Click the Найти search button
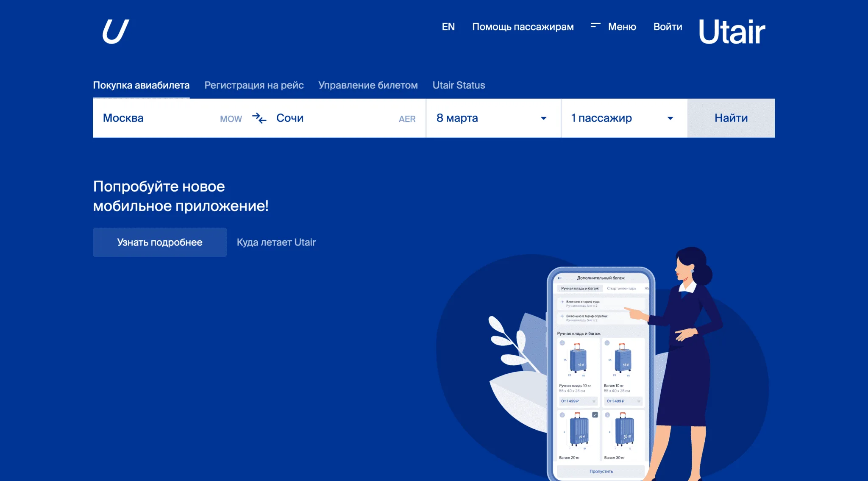 pyautogui.click(x=731, y=118)
